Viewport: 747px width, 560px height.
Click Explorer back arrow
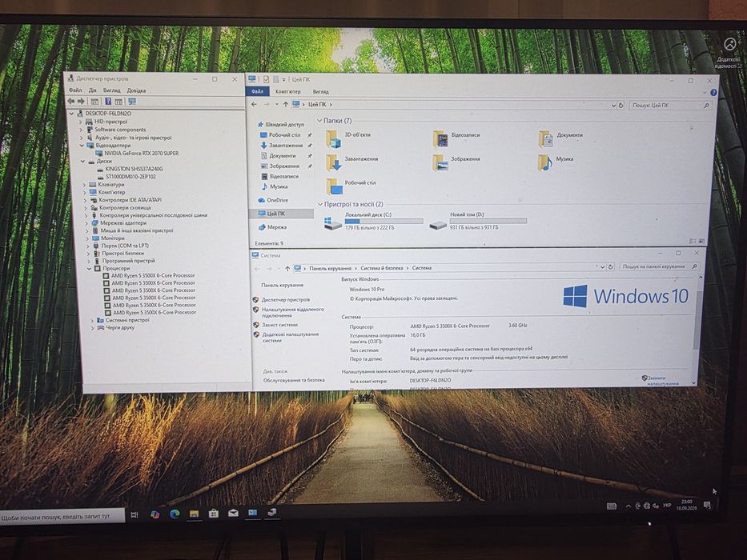pyautogui.click(x=254, y=104)
